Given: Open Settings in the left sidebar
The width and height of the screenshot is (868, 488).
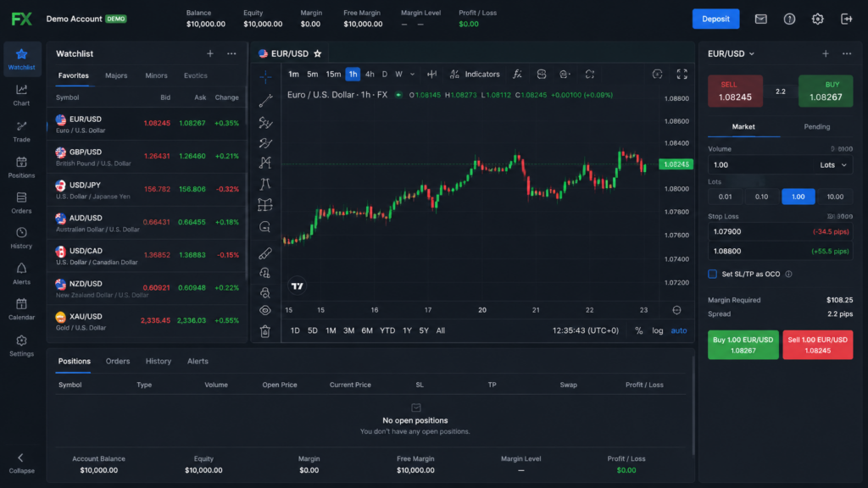Looking at the screenshot, I should coord(21,346).
